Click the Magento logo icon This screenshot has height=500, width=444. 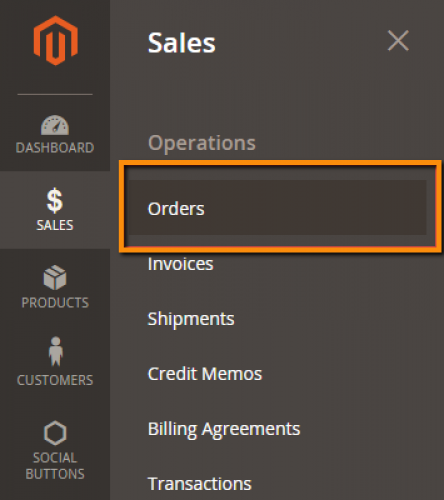[56, 40]
